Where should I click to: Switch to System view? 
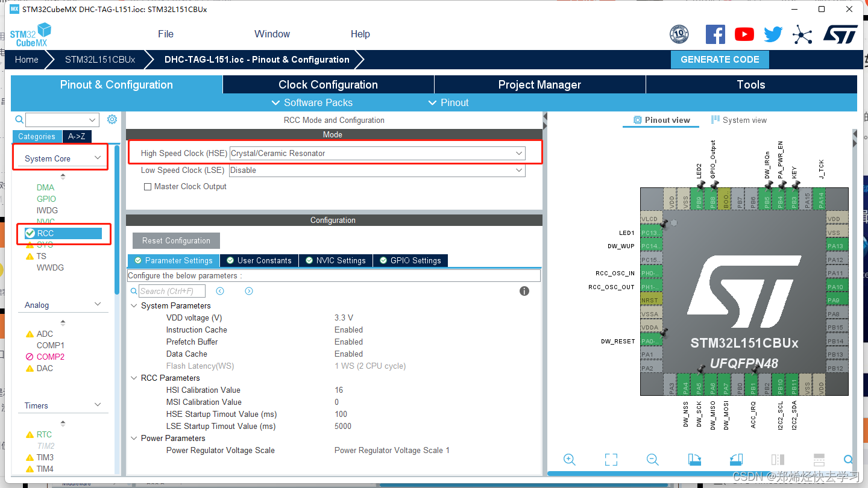point(739,120)
